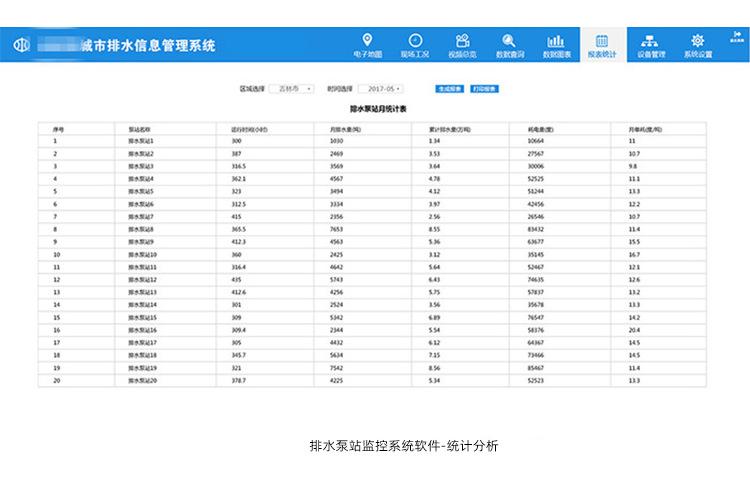
Task: Open 视频总览 video camera icon
Action: point(462,40)
